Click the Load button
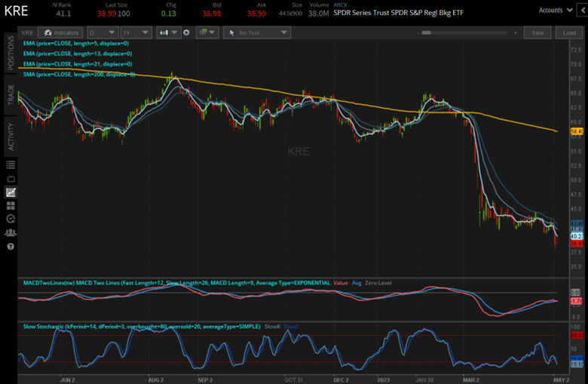 coord(569,32)
